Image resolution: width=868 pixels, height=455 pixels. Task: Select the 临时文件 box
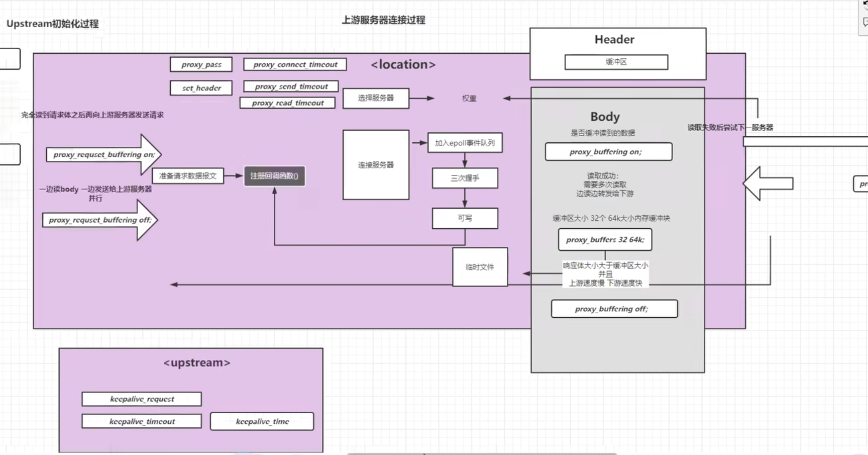[480, 267]
